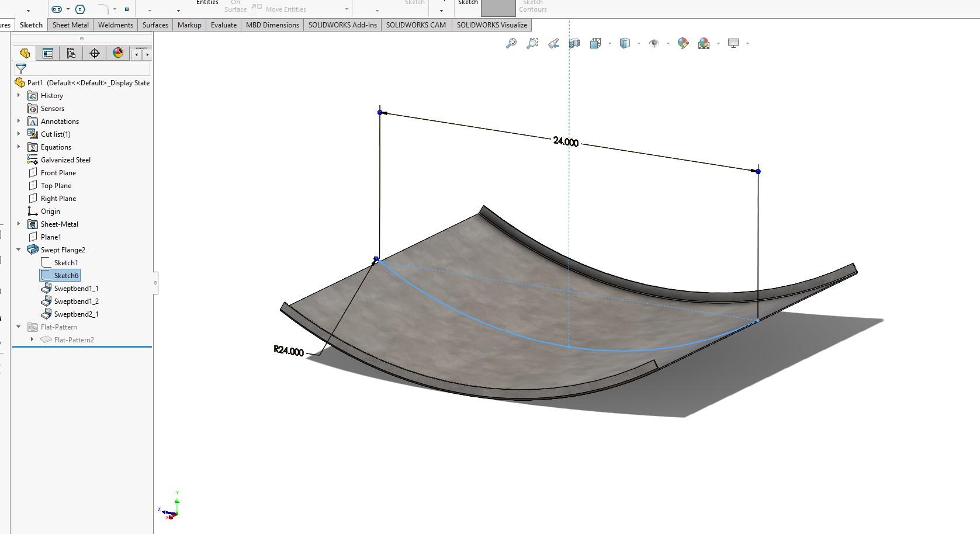Select the Hide/Show Items eye icon
980x534 pixels.
(x=654, y=43)
